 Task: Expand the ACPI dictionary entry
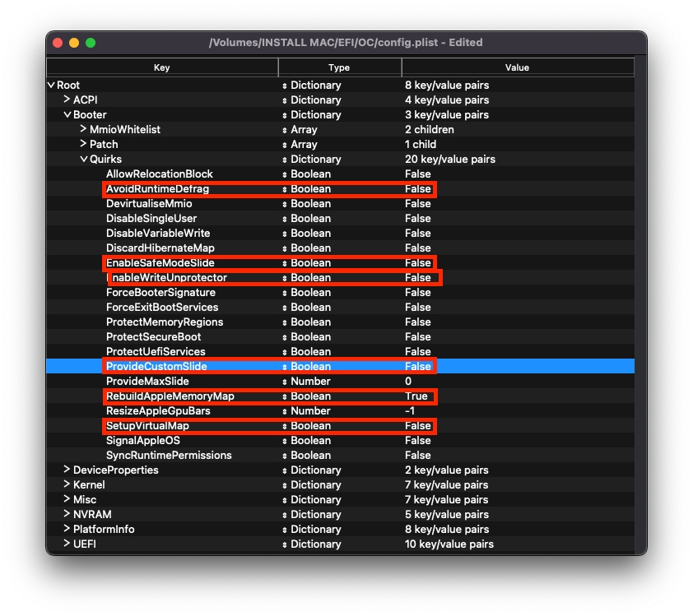[x=67, y=100]
